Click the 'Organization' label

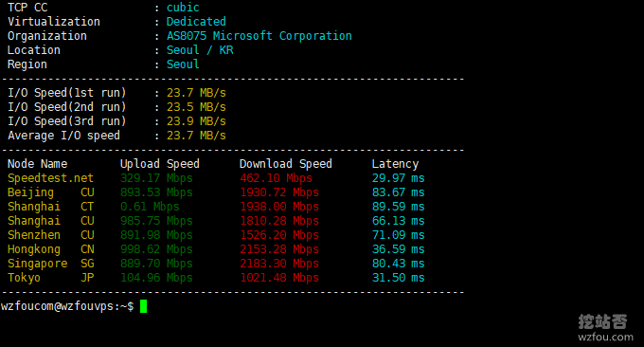(47, 36)
